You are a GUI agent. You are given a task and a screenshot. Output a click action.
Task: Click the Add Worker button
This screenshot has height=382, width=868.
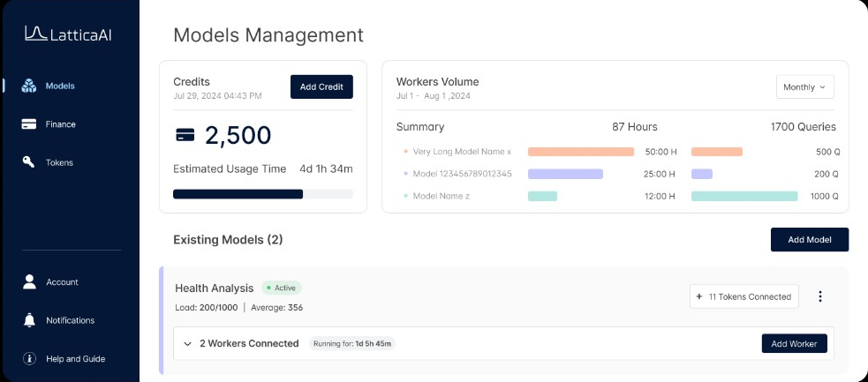(794, 343)
